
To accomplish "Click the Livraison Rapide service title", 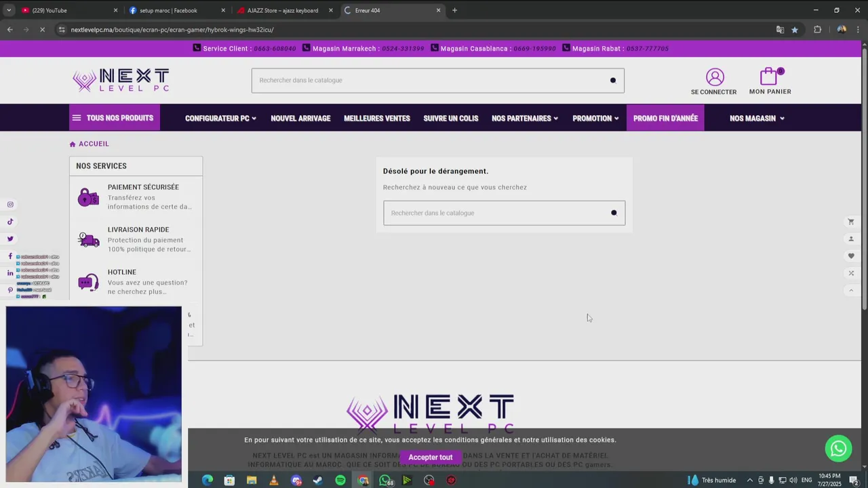I will pos(138,230).
